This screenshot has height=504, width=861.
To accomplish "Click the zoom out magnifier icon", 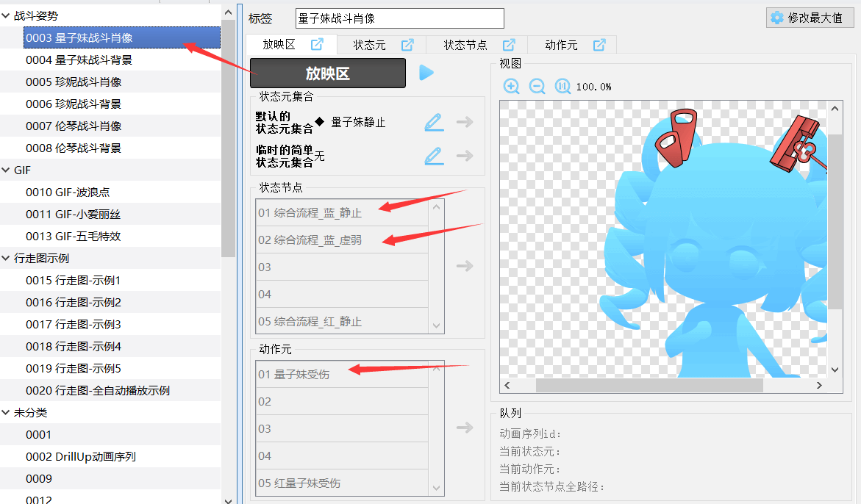I will [537, 86].
